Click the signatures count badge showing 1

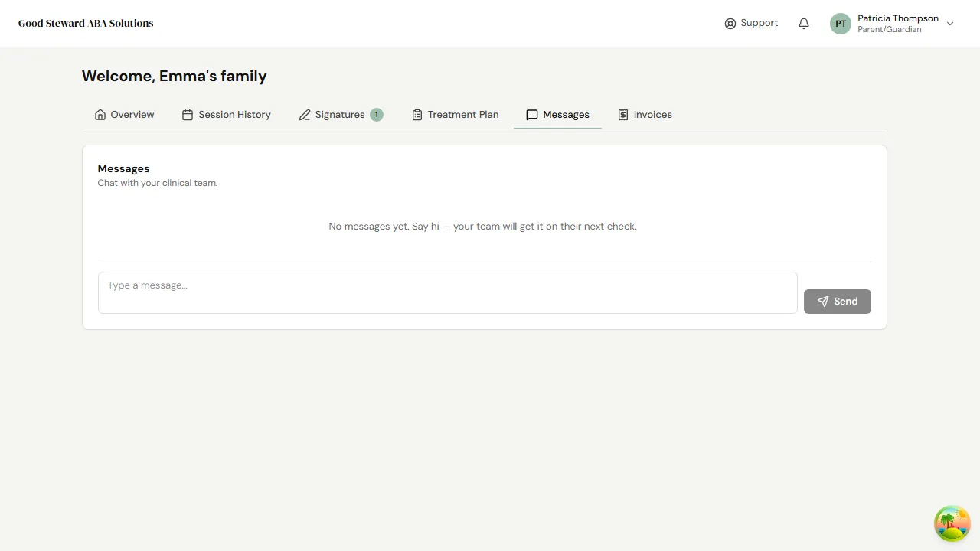coord(376,114)
